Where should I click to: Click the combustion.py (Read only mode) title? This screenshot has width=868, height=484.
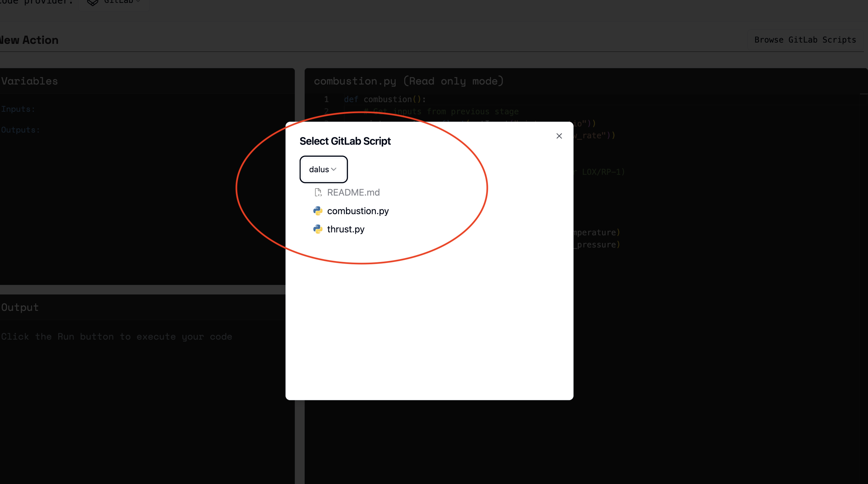pyautogui.click(x=409, y=81)
